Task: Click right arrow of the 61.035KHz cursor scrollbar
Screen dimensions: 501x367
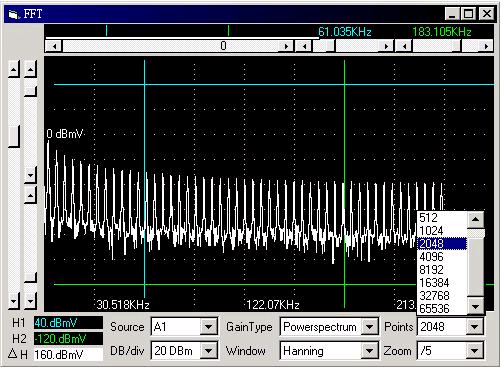Action: [386, 46]
